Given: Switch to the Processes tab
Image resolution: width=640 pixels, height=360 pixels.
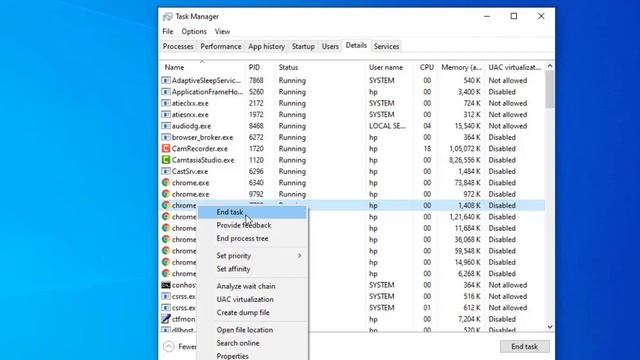Looking at the screenshot, I should (178, 47).
